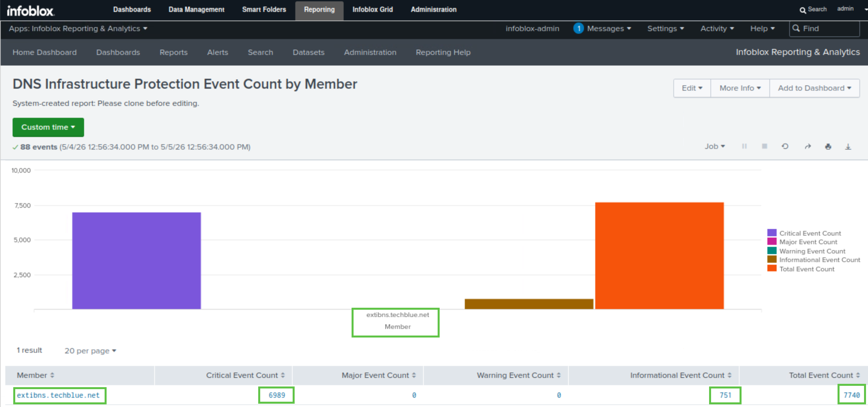Viewport: 868px width, 407px height.
Task: Click the infoblox-admin user name
Action: coord(532,28)
